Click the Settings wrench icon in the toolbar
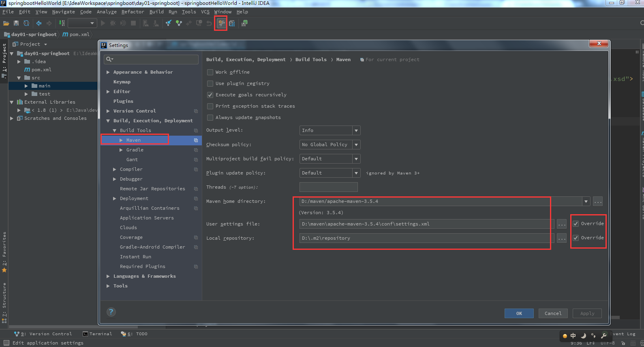This screenshot has width=644, height=347. [221, 23]
